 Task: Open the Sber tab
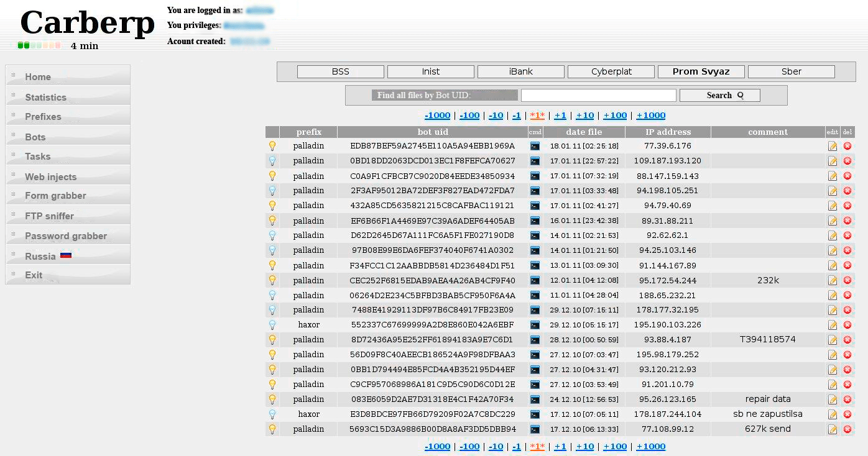coord(791,72)
